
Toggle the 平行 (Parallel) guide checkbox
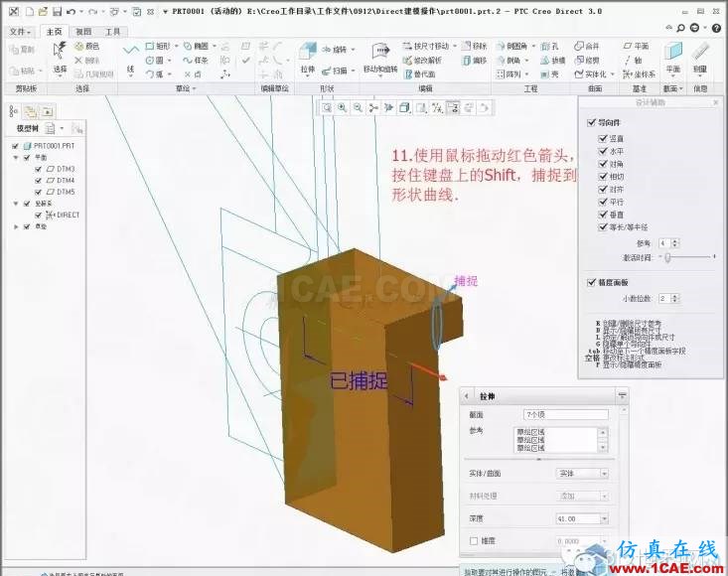click(x=603, y=202)
